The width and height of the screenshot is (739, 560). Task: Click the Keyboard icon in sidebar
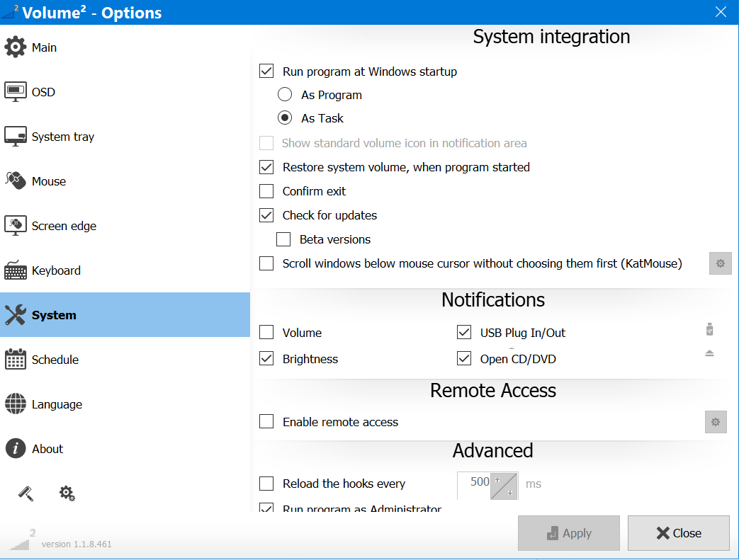click(16, 270)
